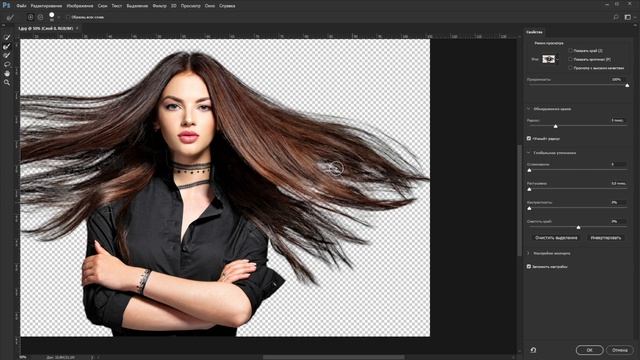Open the Справка menu

[x=227, y=6]
